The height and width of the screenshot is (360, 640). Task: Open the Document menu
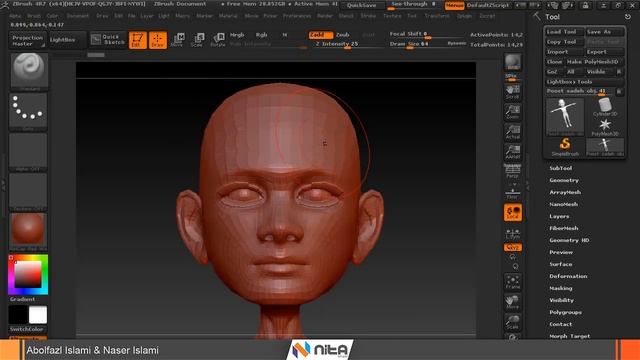78,16
